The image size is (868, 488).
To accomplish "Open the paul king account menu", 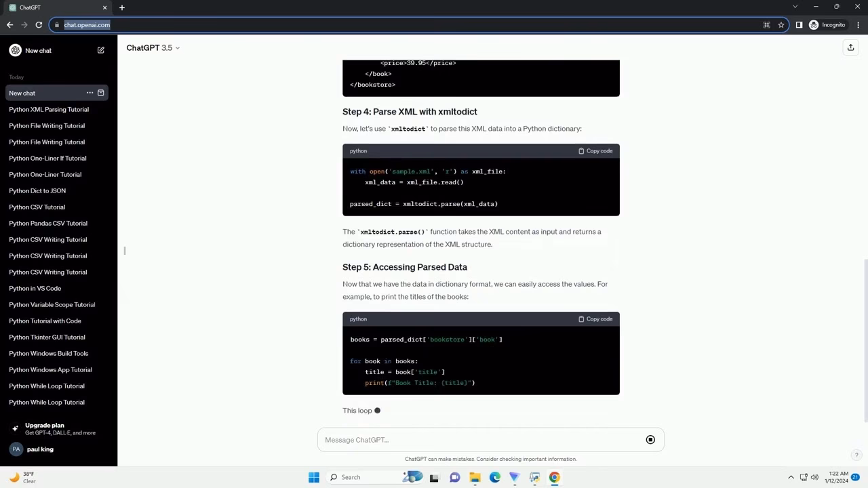I will tap(40, 449).
